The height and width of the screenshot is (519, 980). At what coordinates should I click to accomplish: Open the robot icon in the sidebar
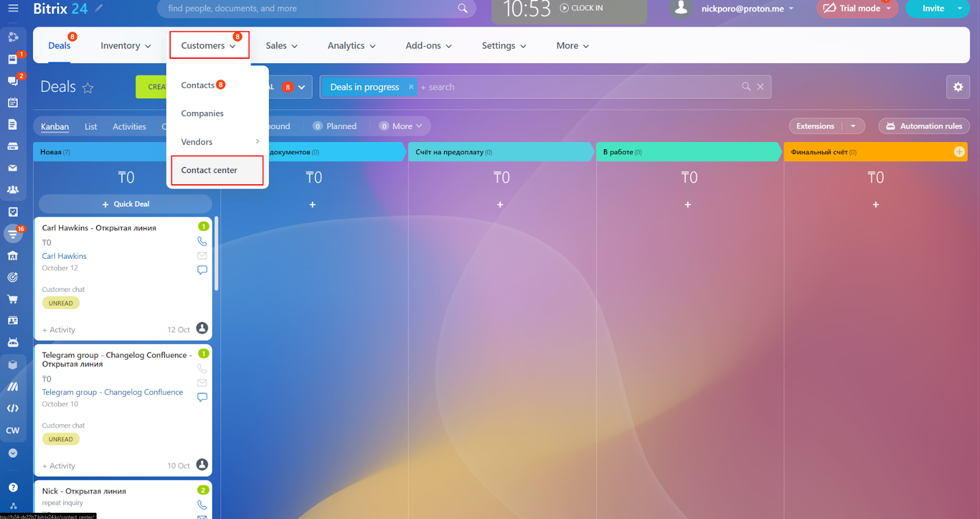(13, 343)
